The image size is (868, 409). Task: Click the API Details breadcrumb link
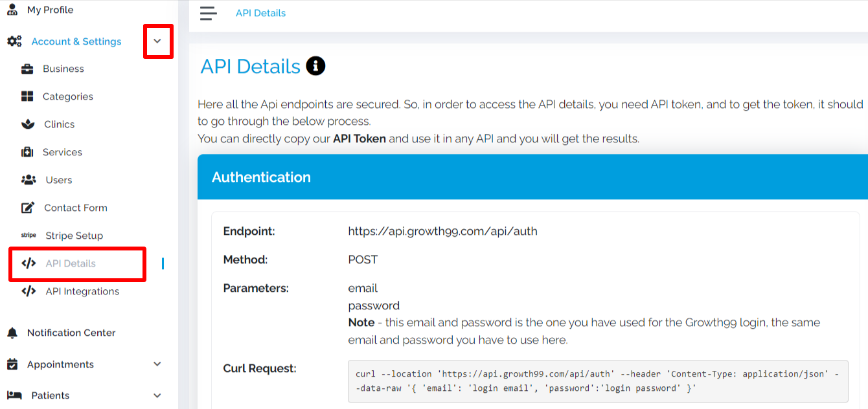coord(260,13)
